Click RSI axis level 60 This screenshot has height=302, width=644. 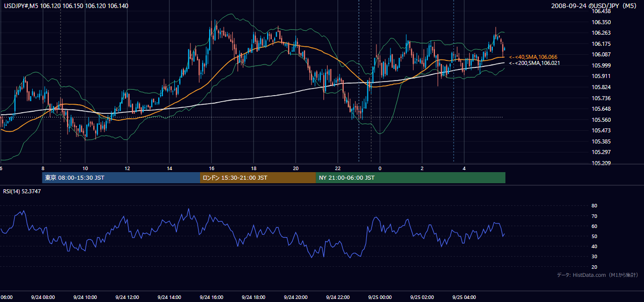click(594, 226)
